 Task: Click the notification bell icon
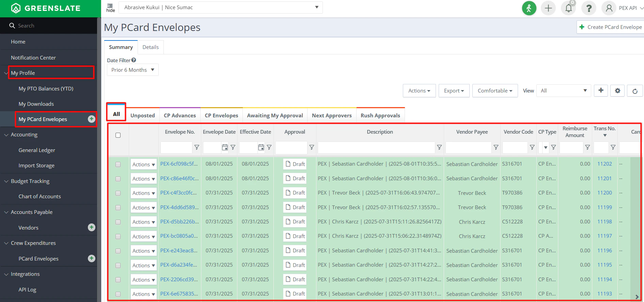tap(568, 8)
